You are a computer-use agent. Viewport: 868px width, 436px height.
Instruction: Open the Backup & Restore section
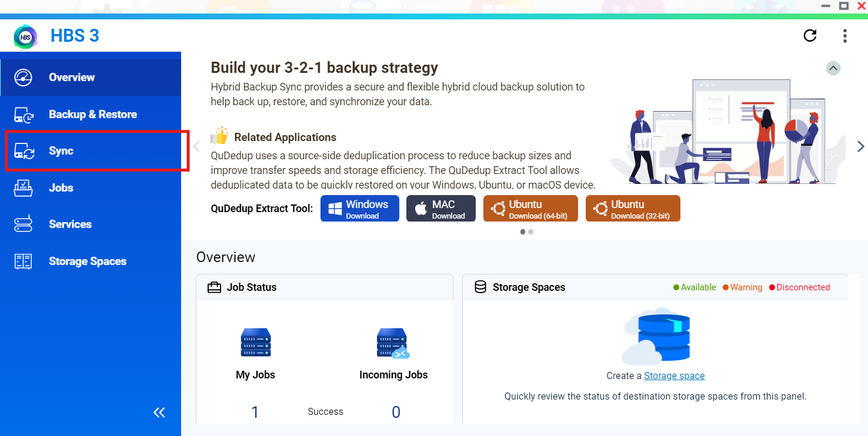pos(91,115)
